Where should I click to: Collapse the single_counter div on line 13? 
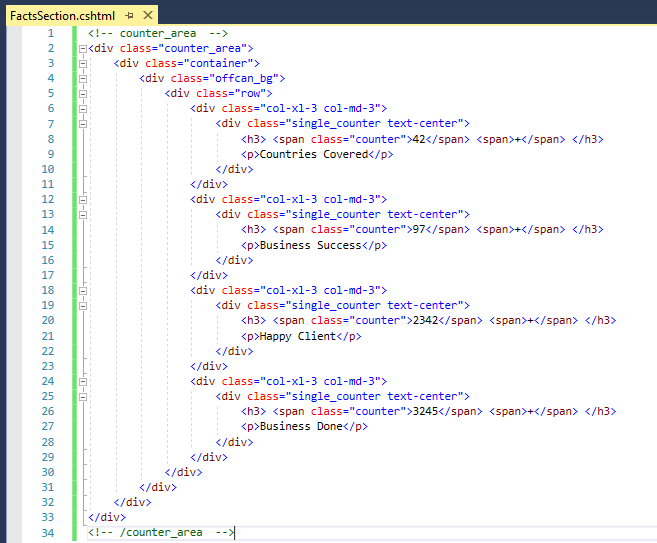pyautogui.click(x=81, y=215)
